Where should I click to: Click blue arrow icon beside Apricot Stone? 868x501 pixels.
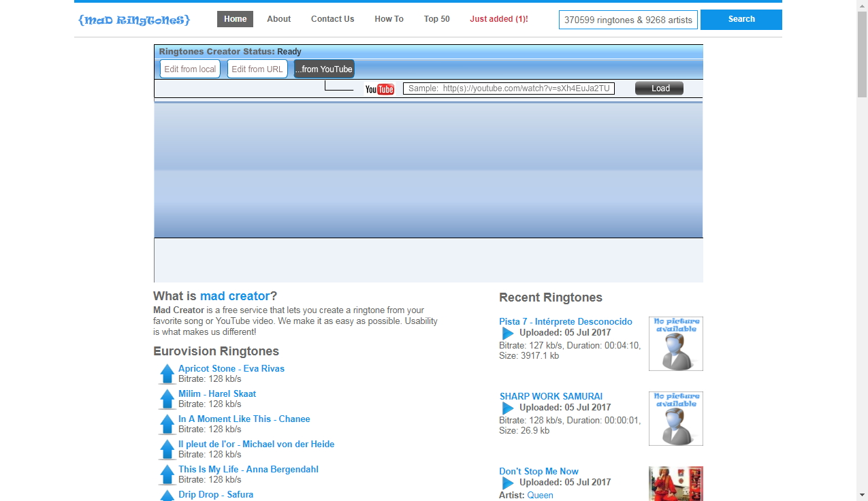click(167, 374)
